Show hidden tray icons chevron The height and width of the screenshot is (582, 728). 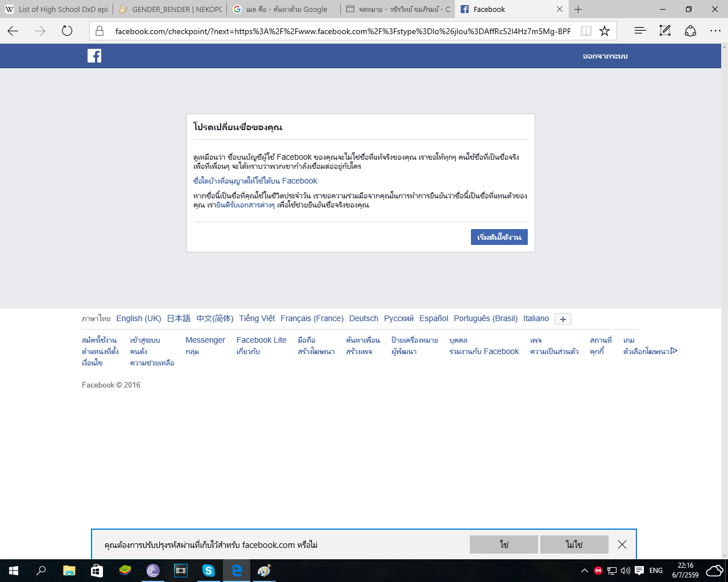click(584, 571)
